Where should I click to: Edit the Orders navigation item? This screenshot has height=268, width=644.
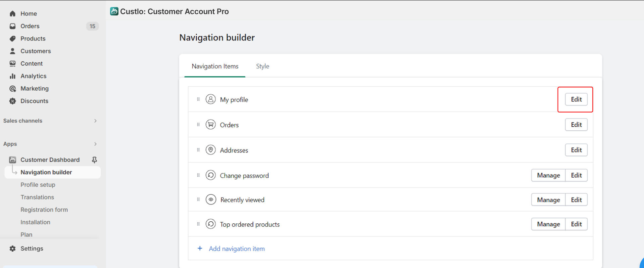[576, 125]
